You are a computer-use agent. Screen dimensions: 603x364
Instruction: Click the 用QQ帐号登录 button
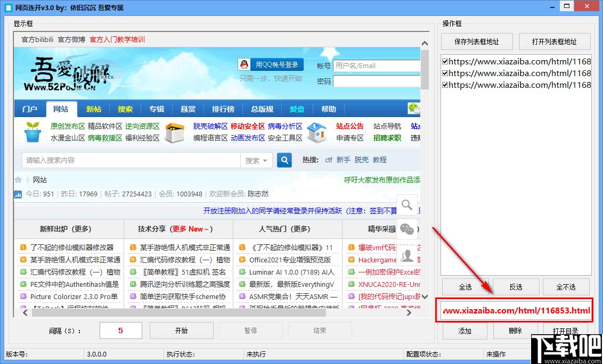click(271, 64)
